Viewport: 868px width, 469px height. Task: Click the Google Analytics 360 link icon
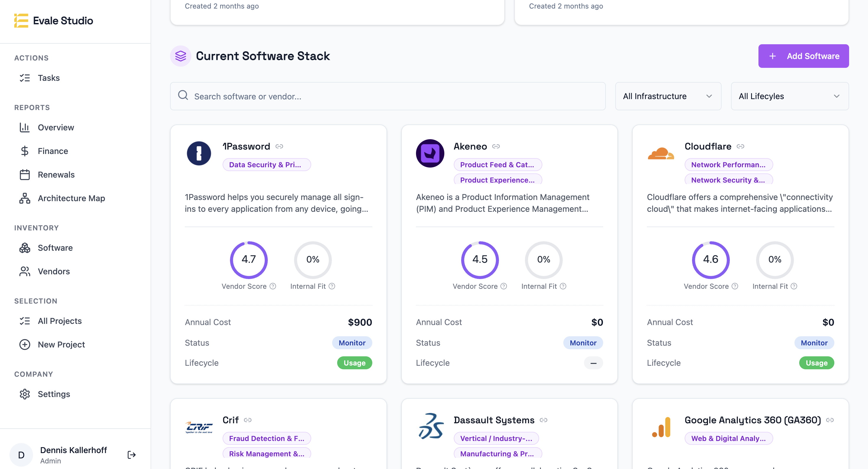pos(830,420)
